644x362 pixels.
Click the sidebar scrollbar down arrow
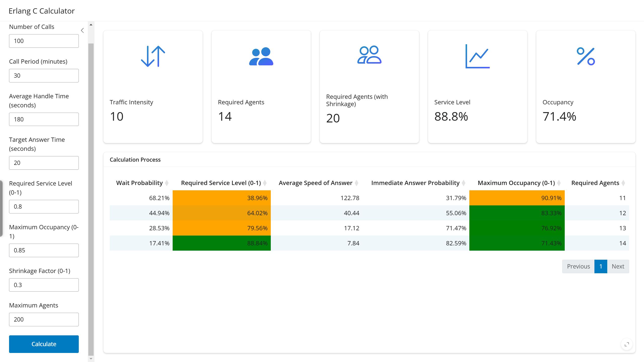click(91, 359)
